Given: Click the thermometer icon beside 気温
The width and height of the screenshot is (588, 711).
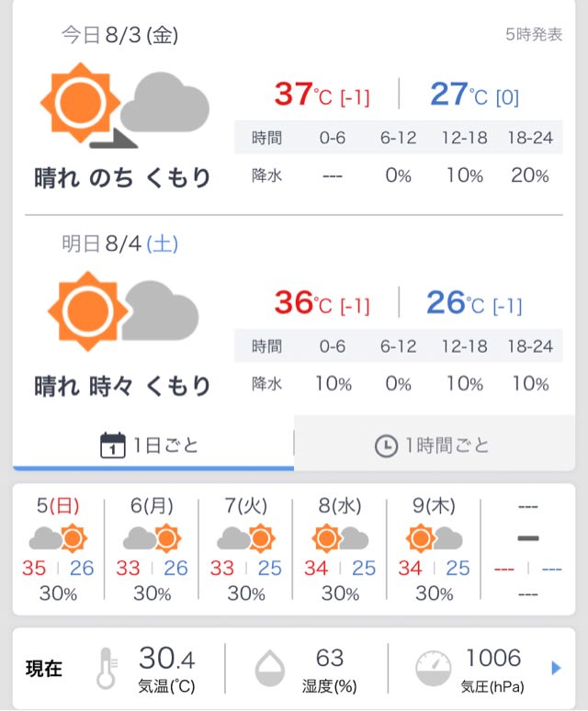Looking at the screenshot, I should [107, 669].
